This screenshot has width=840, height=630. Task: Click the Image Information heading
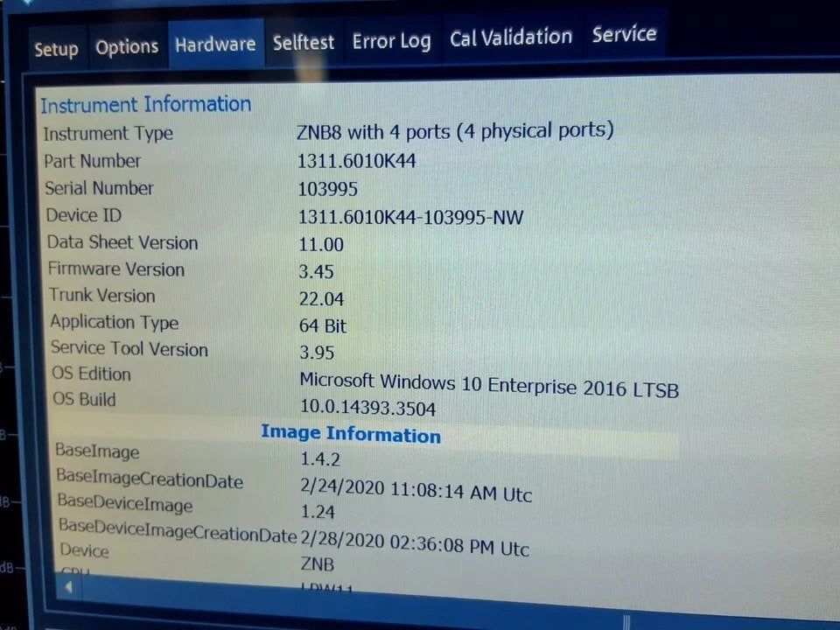pos(351,433)
